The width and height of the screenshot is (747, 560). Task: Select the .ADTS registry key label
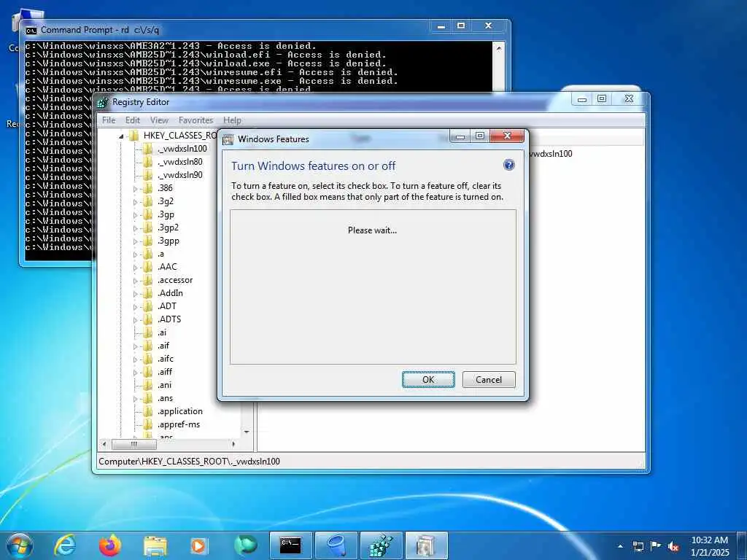tap(169, 319)
